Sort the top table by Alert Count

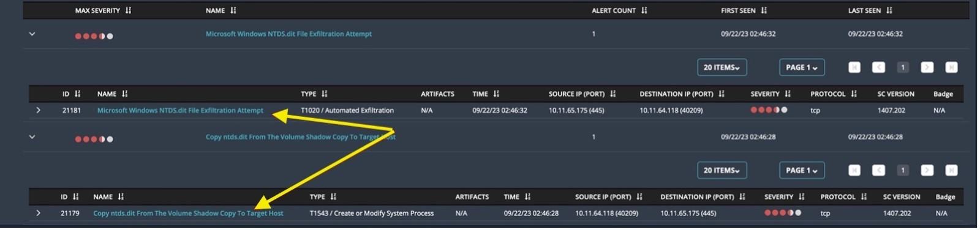point(644,10)
